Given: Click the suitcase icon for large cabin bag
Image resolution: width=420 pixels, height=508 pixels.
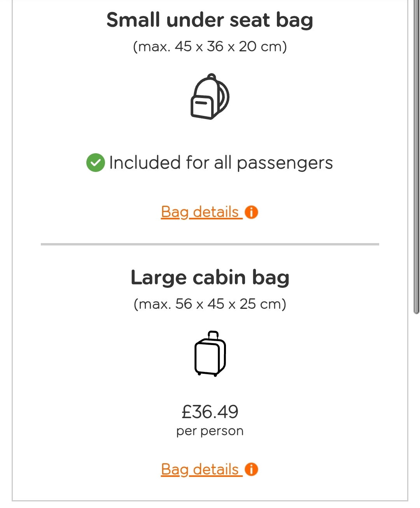Looking at the screenshot, I should tap(210, 354).
